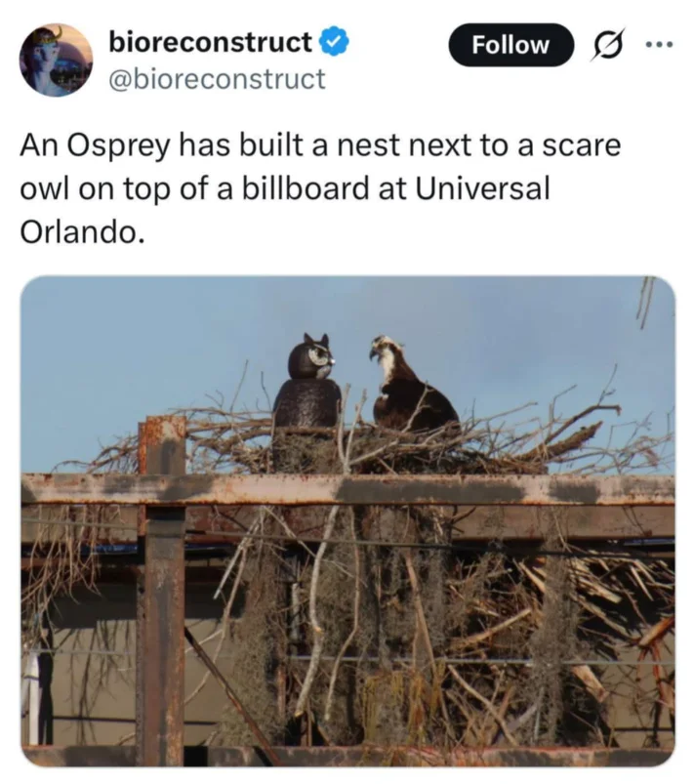694x784 pixels.
Task: Follow the bioreconstruct account
Action: tap(510, 45)
